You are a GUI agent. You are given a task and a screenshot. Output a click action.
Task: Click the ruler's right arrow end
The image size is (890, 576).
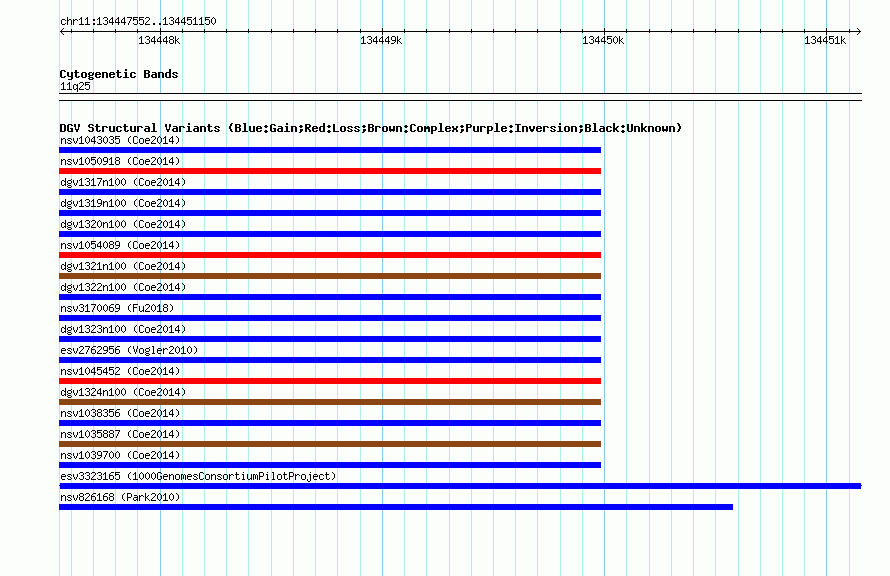click(x=858, y=32)
